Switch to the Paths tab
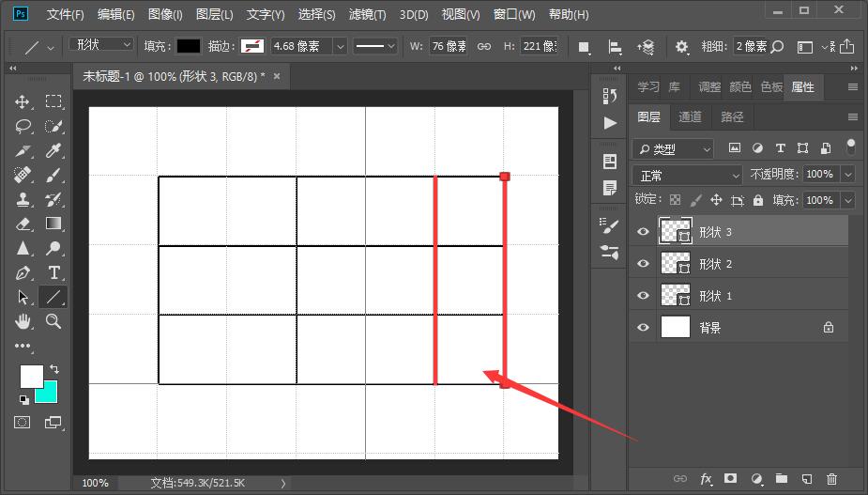This screenshot has height=495, width=868. [x=732, y=117]
